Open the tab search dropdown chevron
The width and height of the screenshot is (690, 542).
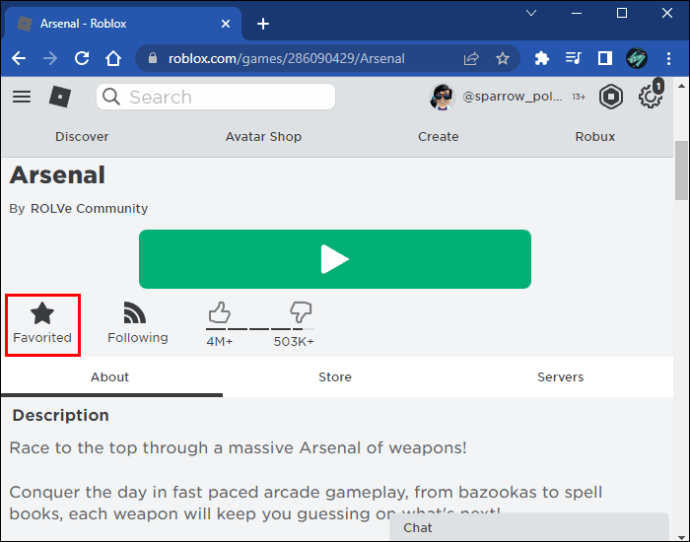tap(531, 13)
